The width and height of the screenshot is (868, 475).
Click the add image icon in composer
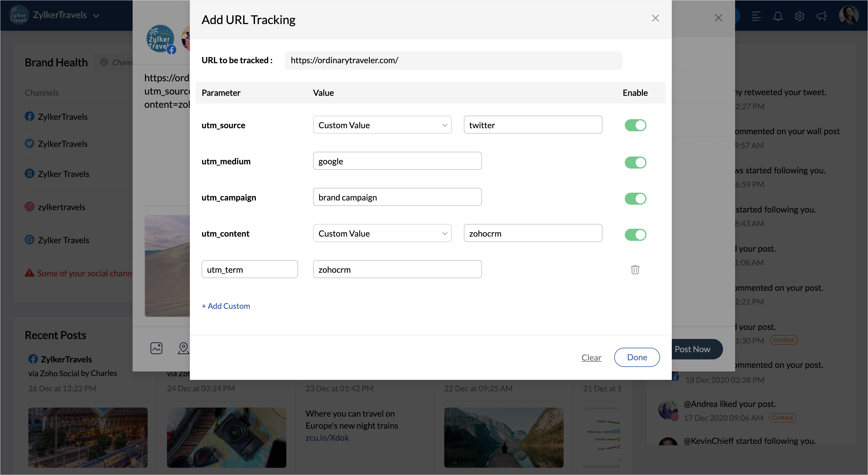click(x=156, y=348)
